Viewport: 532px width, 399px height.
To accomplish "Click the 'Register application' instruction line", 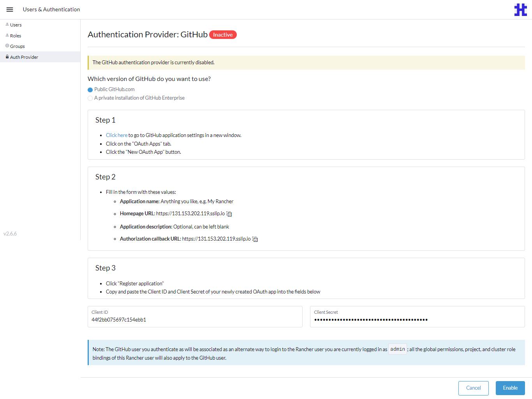I will pos(135,283).
